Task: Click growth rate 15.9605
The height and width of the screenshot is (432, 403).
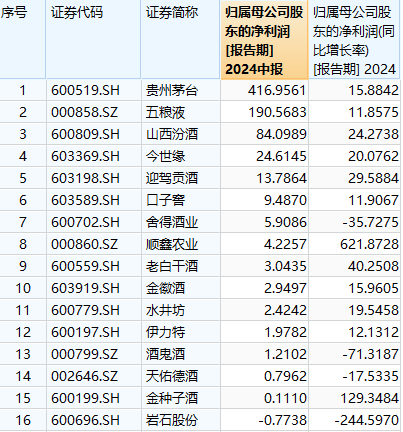Action: click(x=373, y=288)
